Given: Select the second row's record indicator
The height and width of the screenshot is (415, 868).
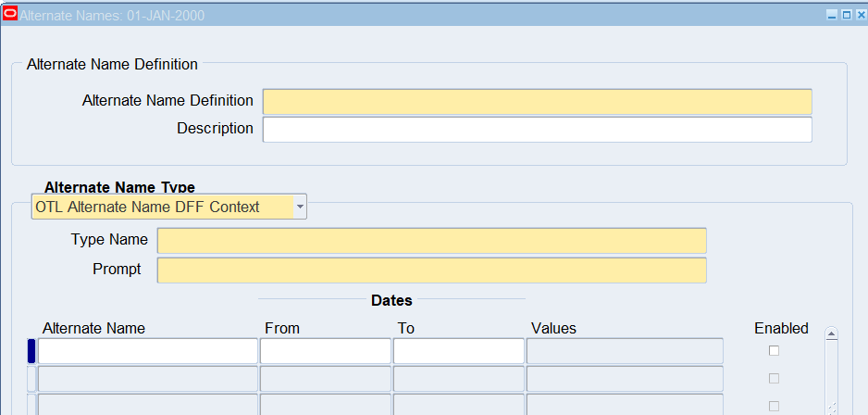Looking at the screenshot, I should coord(31,379).
